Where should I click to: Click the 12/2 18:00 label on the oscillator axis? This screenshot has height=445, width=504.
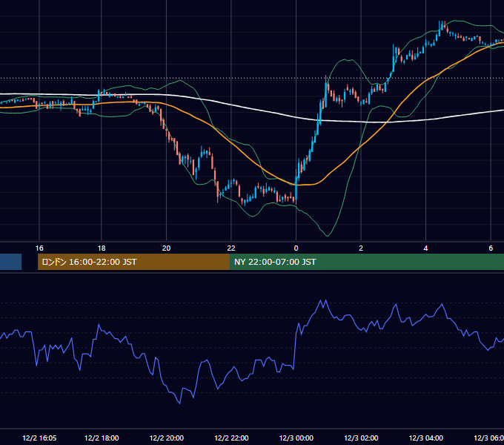[102, 438]
